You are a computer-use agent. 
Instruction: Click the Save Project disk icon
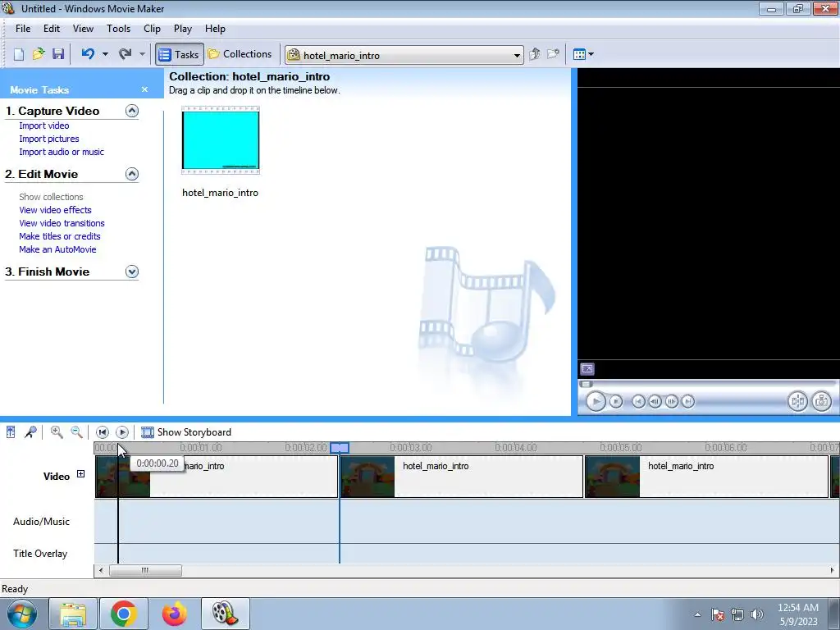tap(58, 54)
